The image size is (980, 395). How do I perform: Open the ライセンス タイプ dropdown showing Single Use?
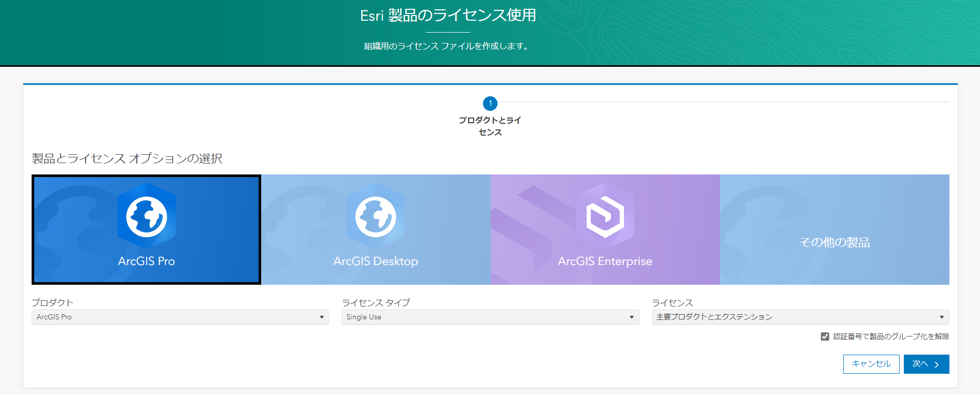490,317
